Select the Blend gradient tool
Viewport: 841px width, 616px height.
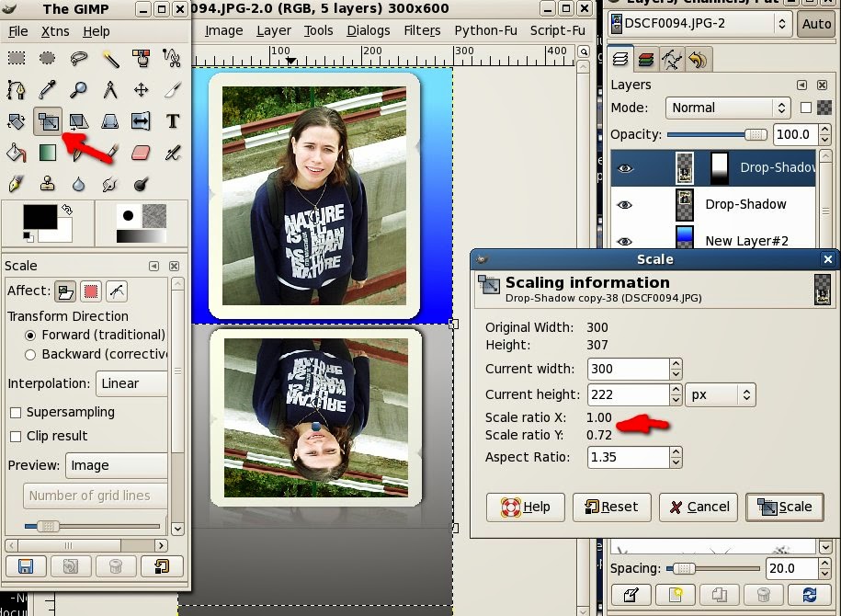click(47, 153)
